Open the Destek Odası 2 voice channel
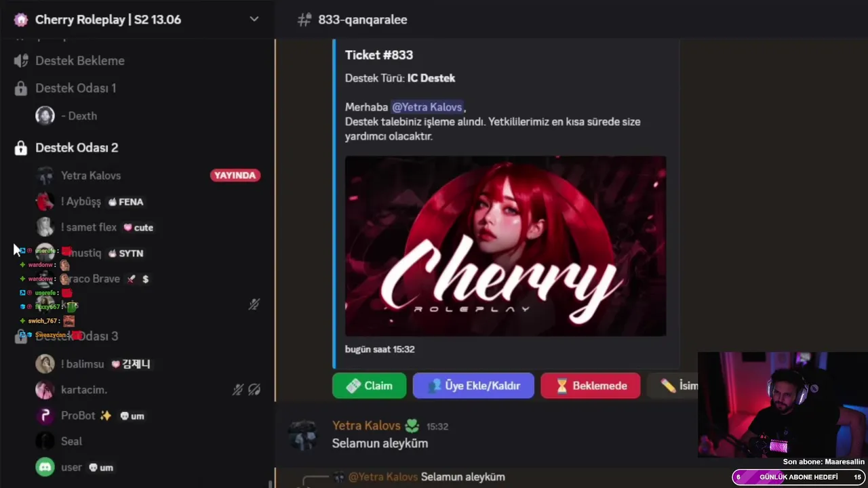Screen dimensions: 868x488 pyautogui.click(x=76, y=147)
